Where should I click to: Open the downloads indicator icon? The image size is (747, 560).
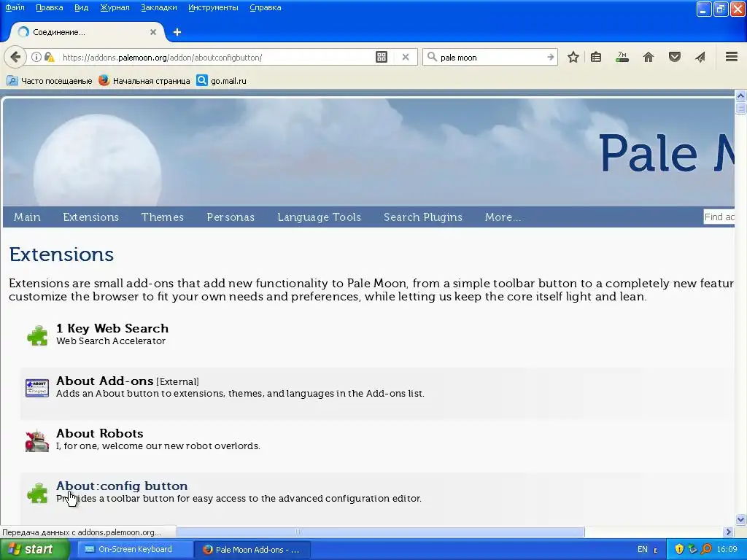click(x=622, y=57)
